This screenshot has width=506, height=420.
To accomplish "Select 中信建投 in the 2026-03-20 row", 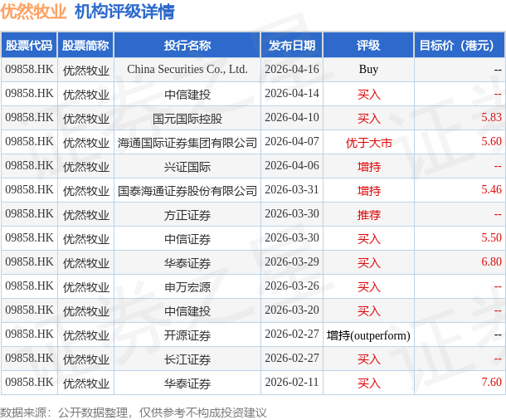I will click(x=187, y=311).
